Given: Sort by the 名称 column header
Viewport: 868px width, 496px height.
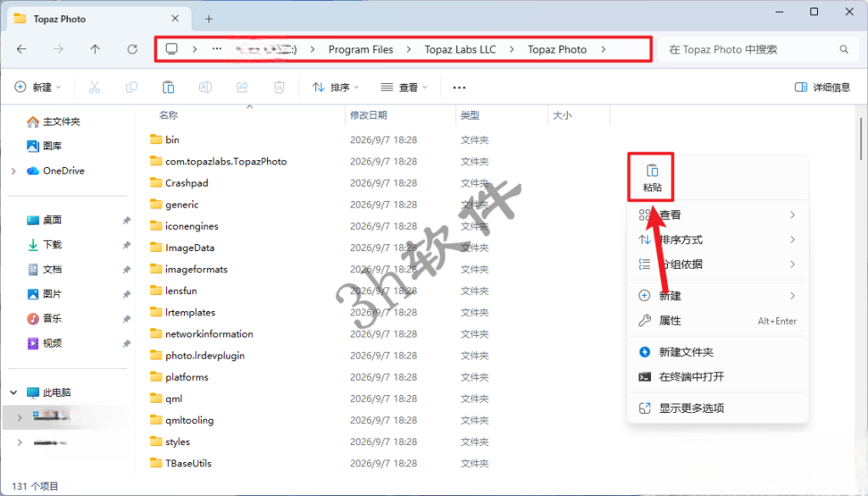Looking at the screenshot, I should [169, 115].
